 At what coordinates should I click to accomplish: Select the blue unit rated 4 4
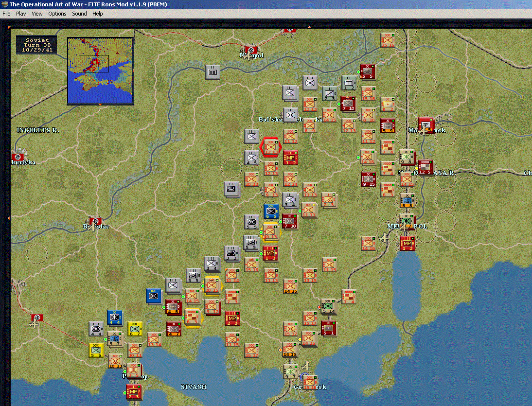[114, 318]
